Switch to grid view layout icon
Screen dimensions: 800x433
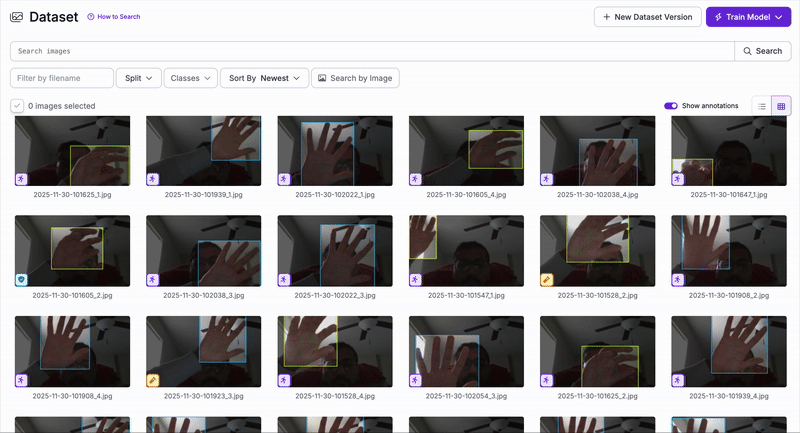point(781,106)
